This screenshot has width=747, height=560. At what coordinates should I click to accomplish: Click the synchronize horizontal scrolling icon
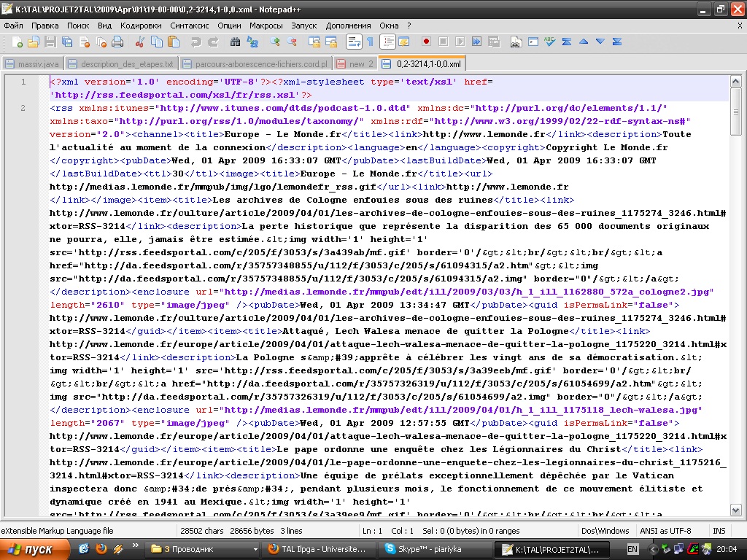331,42
